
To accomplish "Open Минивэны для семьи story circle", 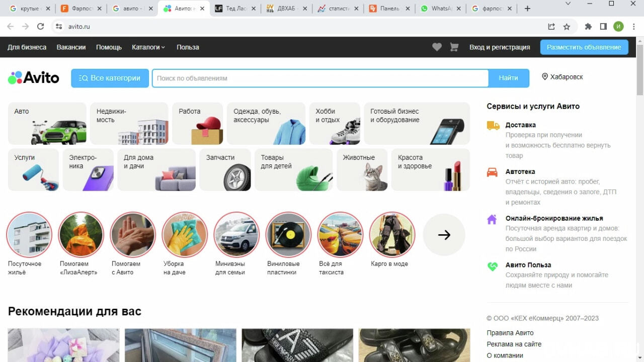I will (236, 235).
